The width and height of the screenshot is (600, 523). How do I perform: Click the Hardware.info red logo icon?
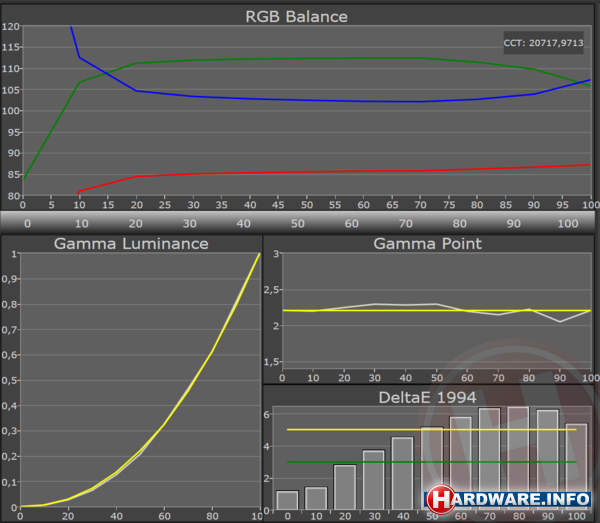(439, 497)
